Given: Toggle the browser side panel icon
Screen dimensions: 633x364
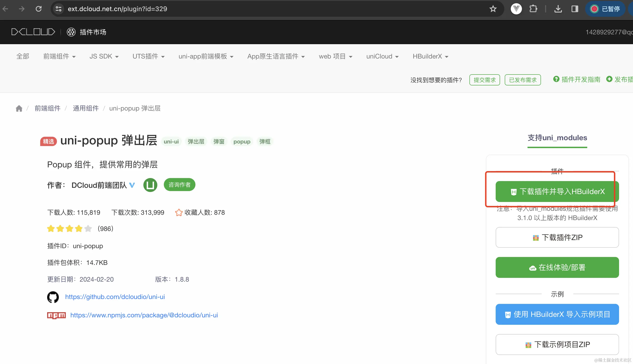Looking at the screenshot, I should 575,9.
